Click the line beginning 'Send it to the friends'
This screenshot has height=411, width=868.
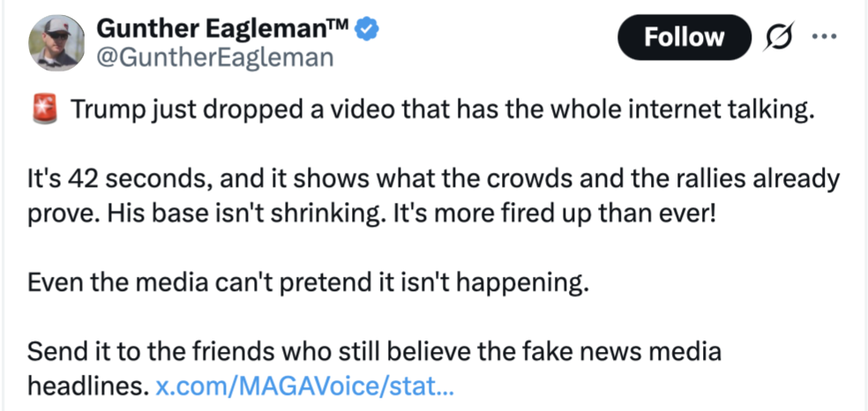(374, 352)
